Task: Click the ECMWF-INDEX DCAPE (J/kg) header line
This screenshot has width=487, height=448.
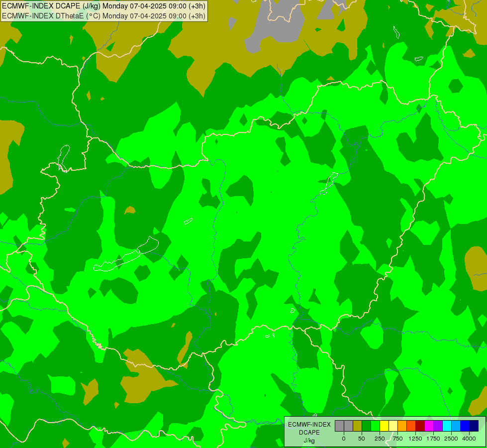Action: pos(104,6)
